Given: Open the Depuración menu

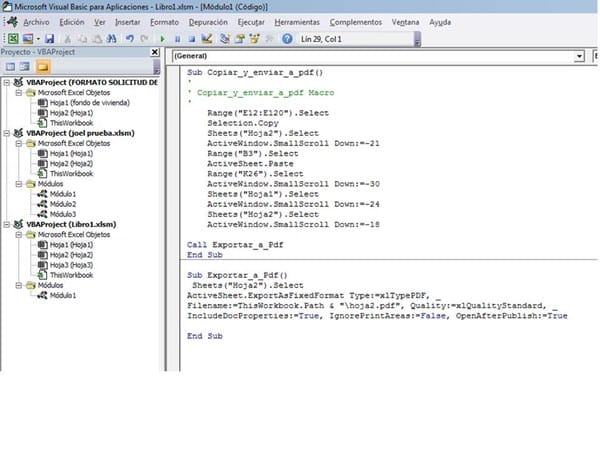Looking at the screenshot, I should tap(208, 20).
